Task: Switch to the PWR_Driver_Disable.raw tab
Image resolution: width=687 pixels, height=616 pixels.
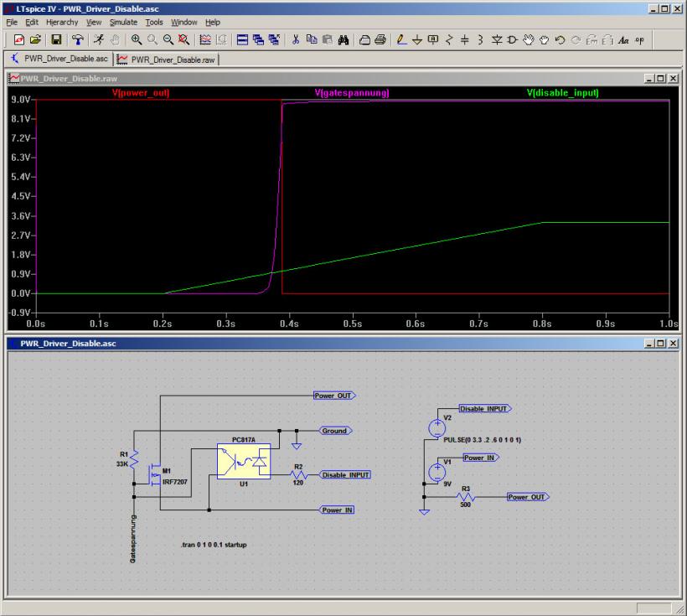Action: [166, 59]
